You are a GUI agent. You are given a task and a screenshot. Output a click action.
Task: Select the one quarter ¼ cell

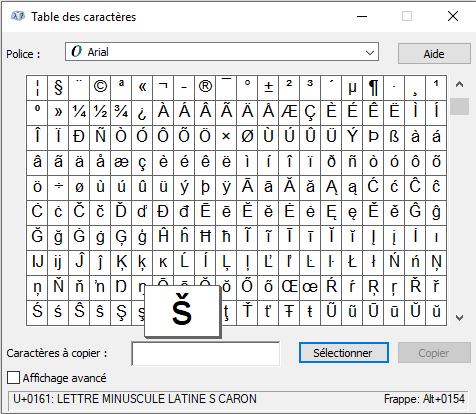[79, 113]
